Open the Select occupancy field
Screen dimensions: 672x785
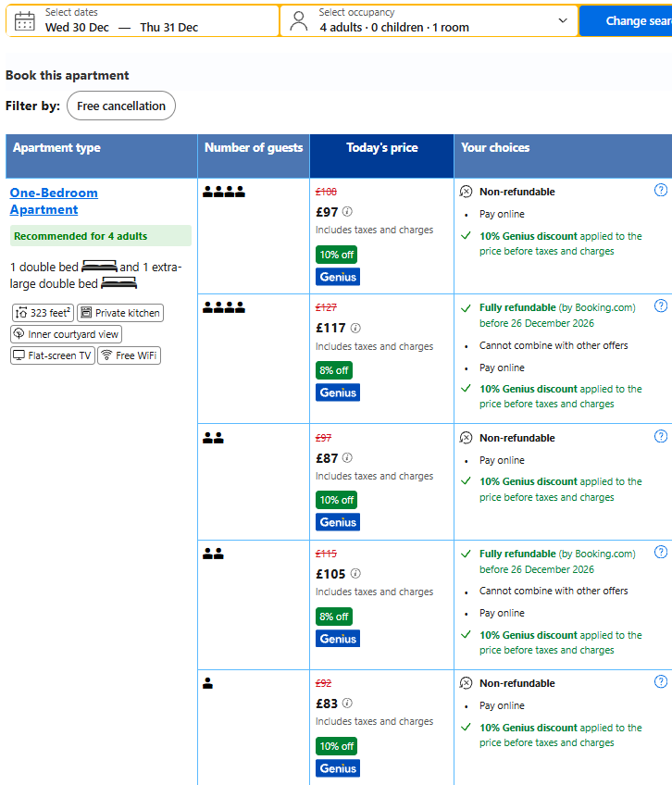point(429,20)
